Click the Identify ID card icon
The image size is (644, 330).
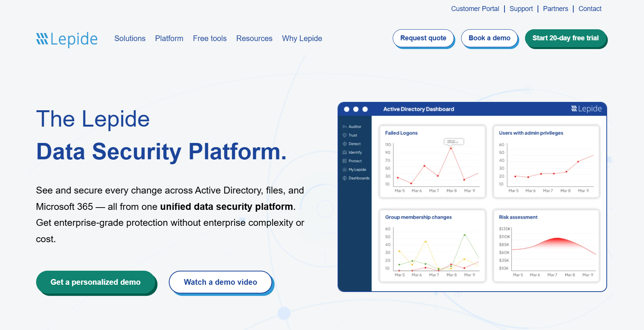[x=344, y=152]
